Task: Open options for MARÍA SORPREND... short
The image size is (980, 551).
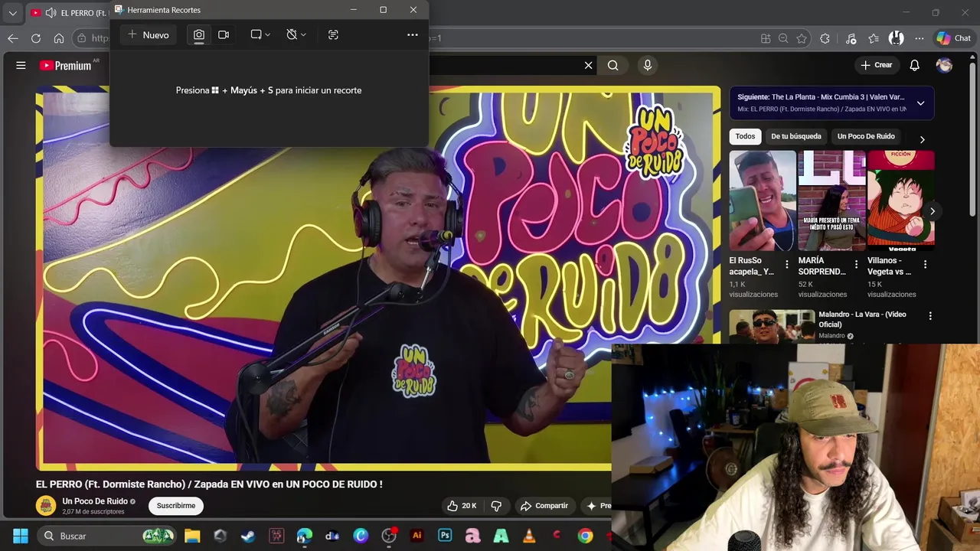Action: 855,265
